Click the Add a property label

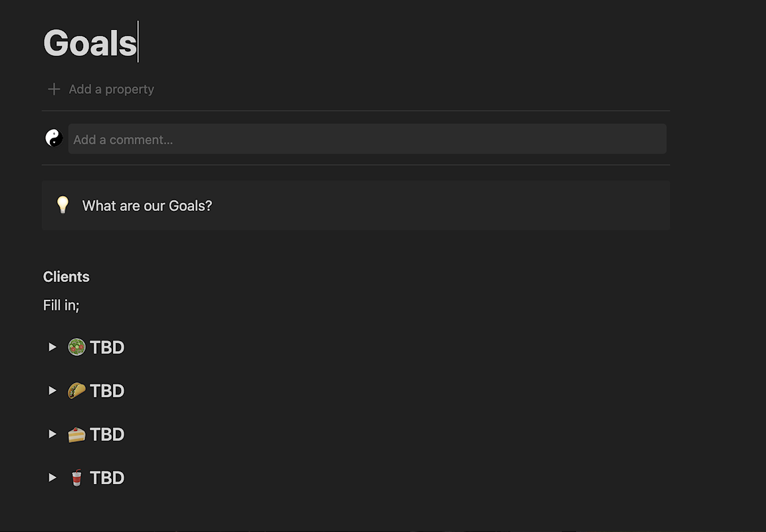click(112, 89)
